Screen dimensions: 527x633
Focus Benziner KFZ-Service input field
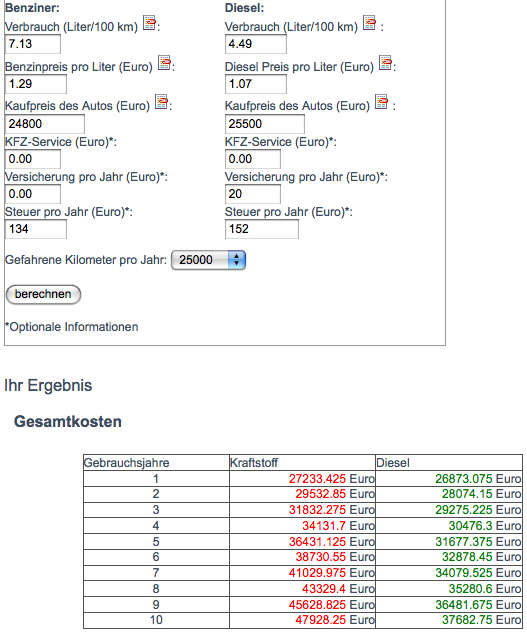point(33,159)
